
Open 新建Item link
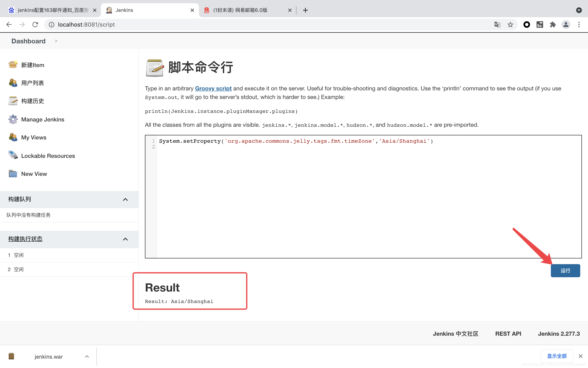tap(32, 65)
